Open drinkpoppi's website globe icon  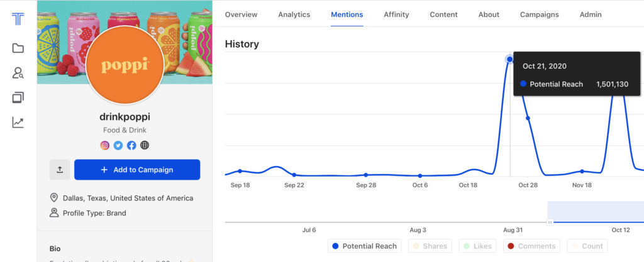point(145,145)
